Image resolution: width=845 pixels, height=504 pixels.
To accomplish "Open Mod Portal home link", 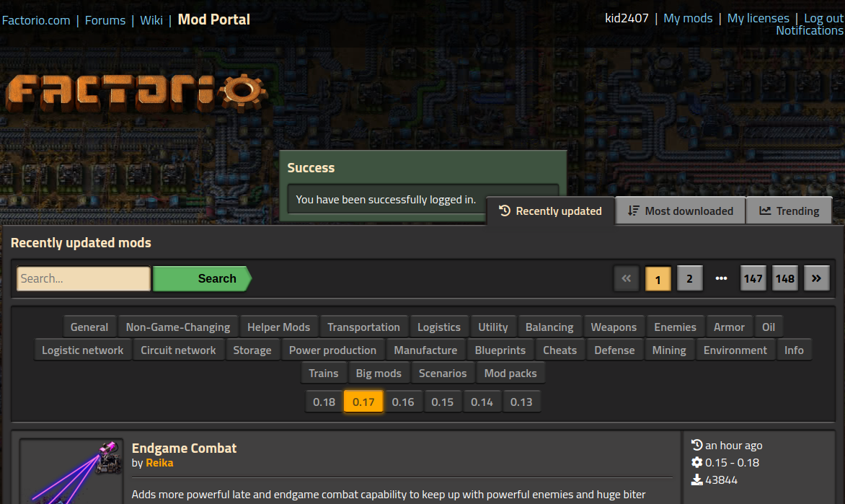I will [214, 19].
